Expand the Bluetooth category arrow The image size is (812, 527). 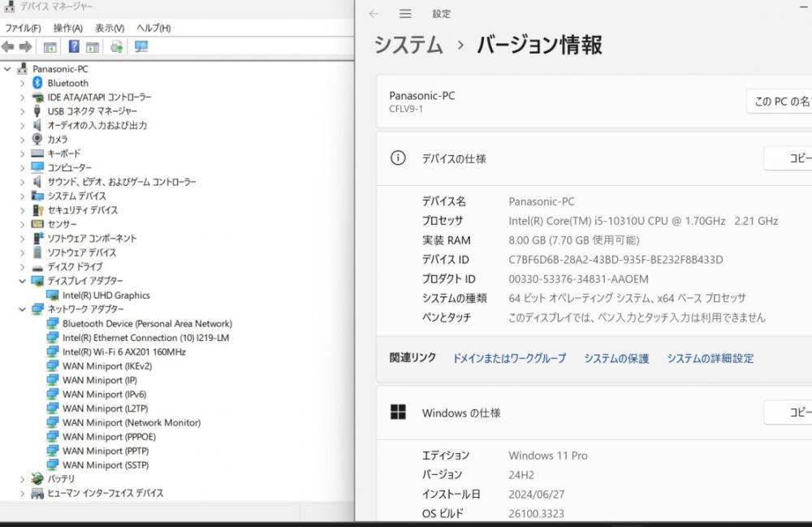(x=22, y=83)
